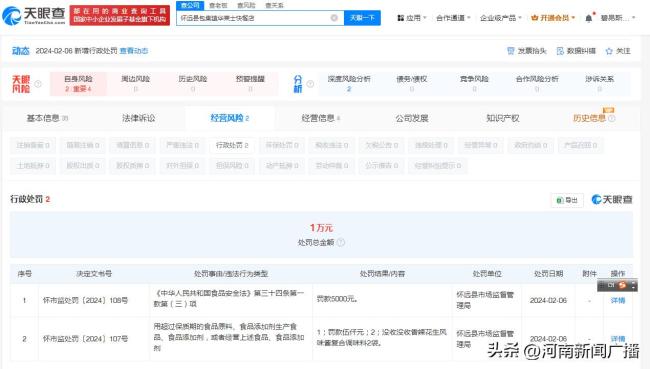
Task: Click help icon beside 历史信息 tab
Action: [611, 118]
